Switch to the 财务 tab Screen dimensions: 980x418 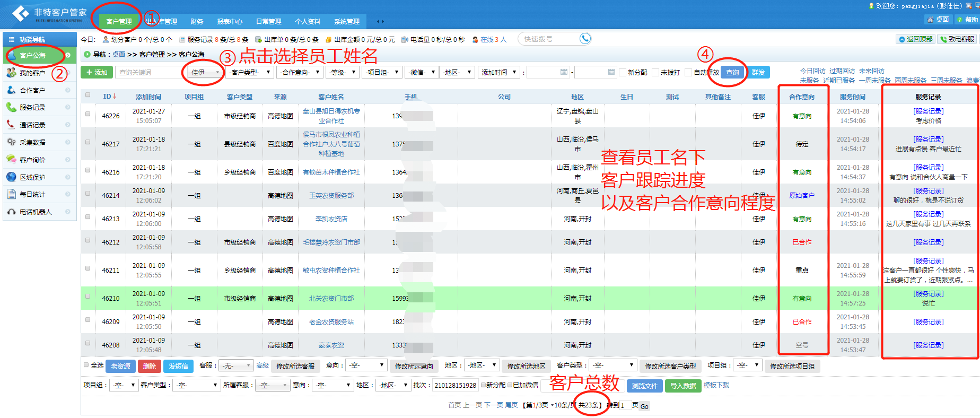tap(197, 22)
